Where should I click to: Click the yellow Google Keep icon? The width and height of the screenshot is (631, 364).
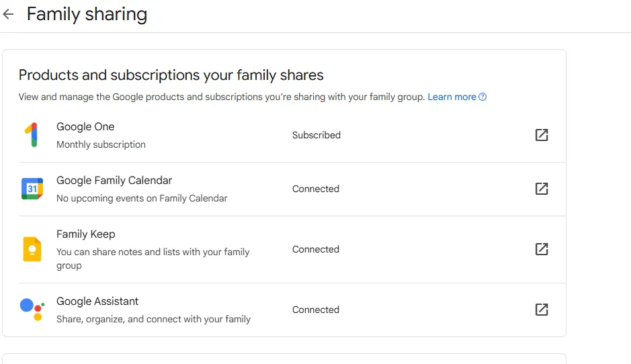pos(32,249)
